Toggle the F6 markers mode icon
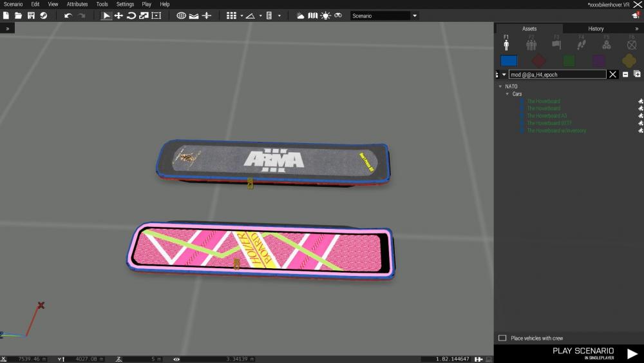This screenshot has width=644, height=363. coord(631,43)
